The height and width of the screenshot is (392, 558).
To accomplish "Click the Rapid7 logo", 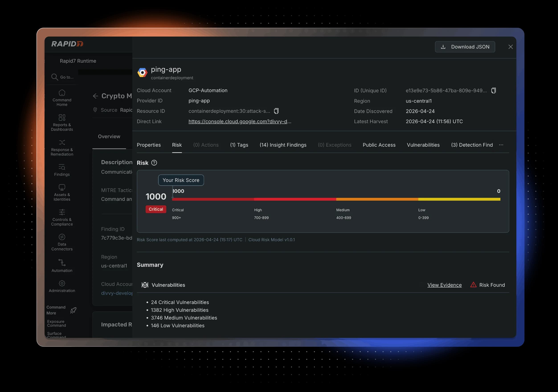I will point(67,44).
